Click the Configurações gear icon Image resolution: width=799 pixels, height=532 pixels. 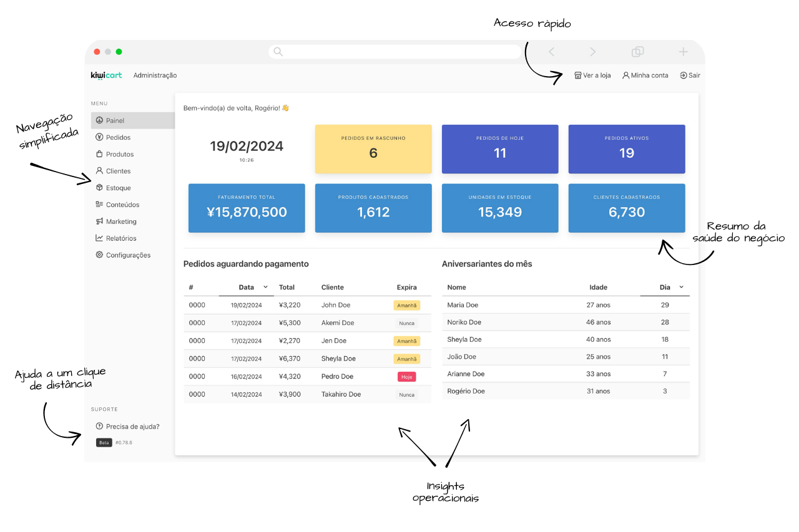pos(99,255)
